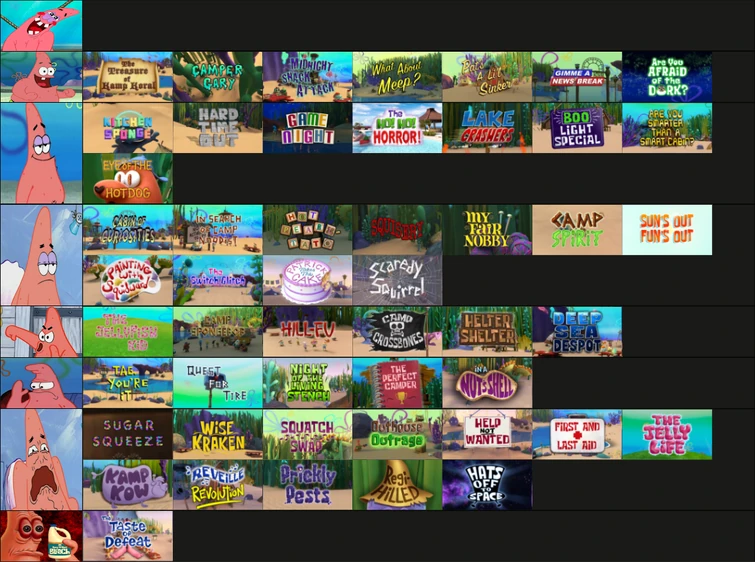
Task: Click The Jellyfish Kid thumbnail
Action: click(128, 332)
